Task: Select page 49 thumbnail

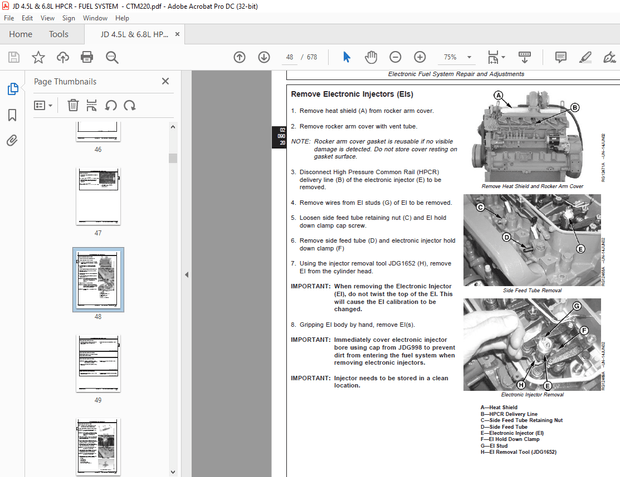Action: [98, 363]
